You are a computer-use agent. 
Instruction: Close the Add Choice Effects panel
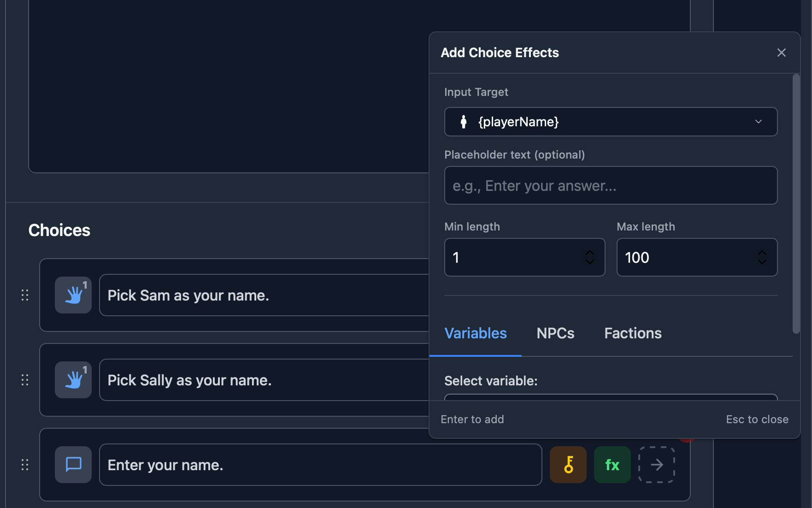(781, 53)
